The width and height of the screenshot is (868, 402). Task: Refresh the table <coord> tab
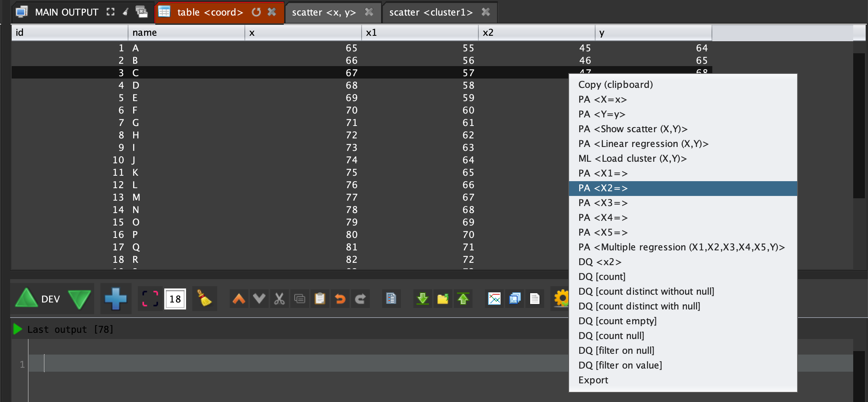pos(256,12)
